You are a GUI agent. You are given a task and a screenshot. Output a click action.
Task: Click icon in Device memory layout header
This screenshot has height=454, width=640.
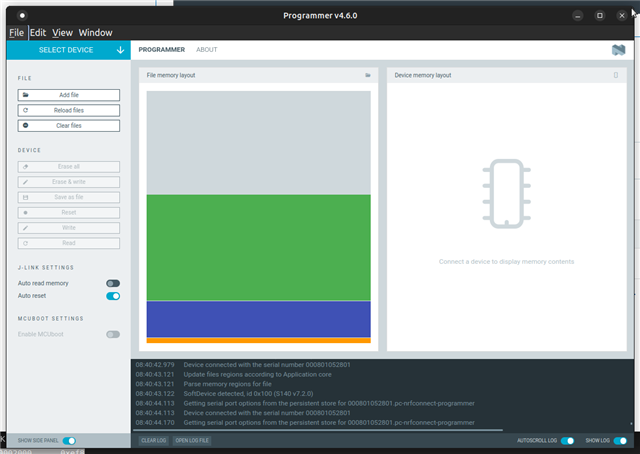pos(616,75)
